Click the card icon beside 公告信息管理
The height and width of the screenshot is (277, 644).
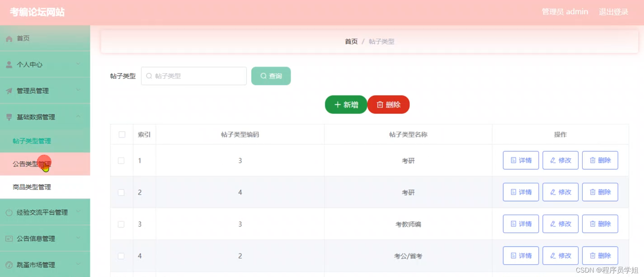[x=9, y=239]
